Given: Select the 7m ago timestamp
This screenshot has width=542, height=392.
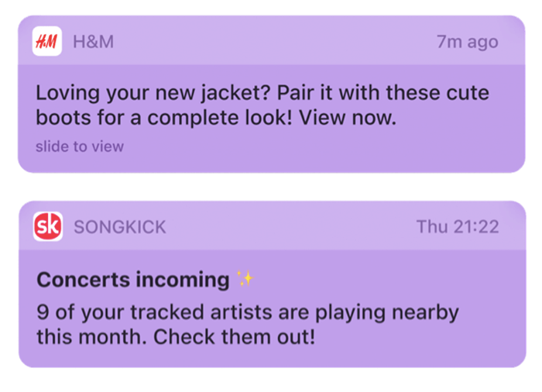Looking at the screenshot, I should (x=468, y=42).
